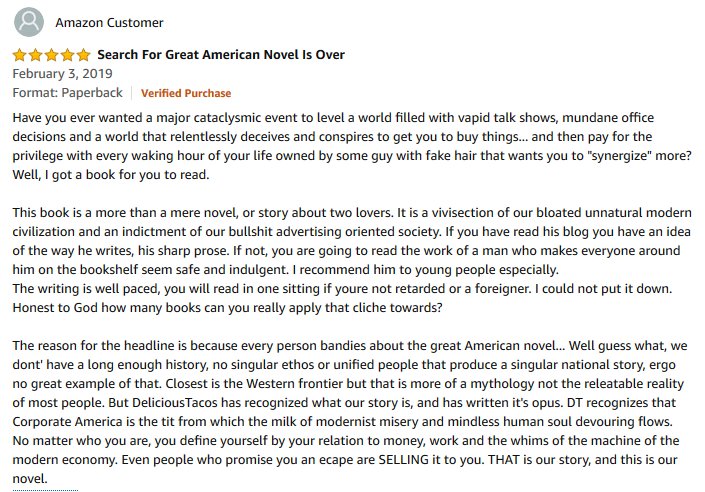
Task: Click the third gold rating star
Action: (x=51, y=55)
